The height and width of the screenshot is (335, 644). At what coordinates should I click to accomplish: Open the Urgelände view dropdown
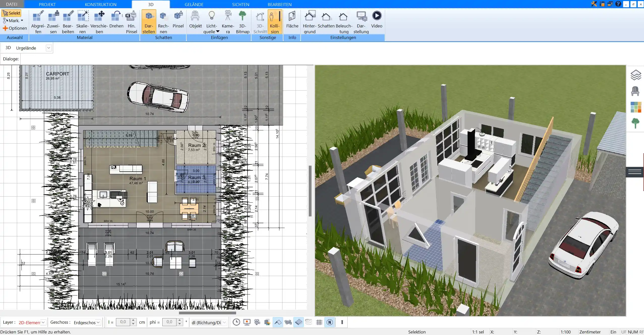(x=49, y=48)
